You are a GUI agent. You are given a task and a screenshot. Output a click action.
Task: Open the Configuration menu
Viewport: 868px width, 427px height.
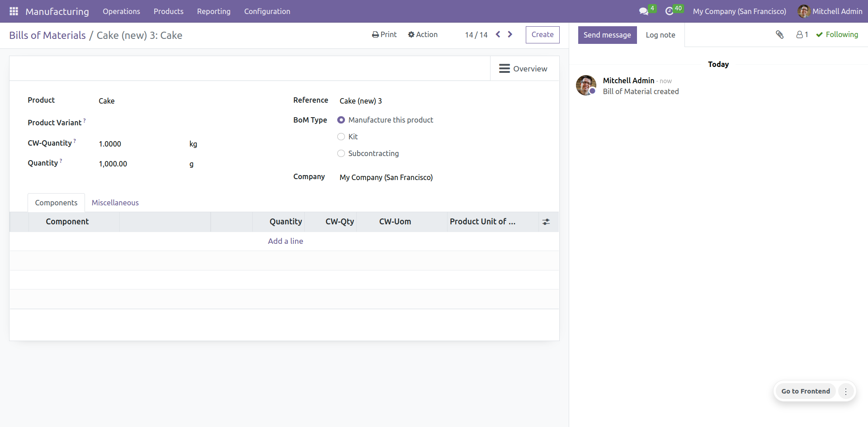click(267, 11)
